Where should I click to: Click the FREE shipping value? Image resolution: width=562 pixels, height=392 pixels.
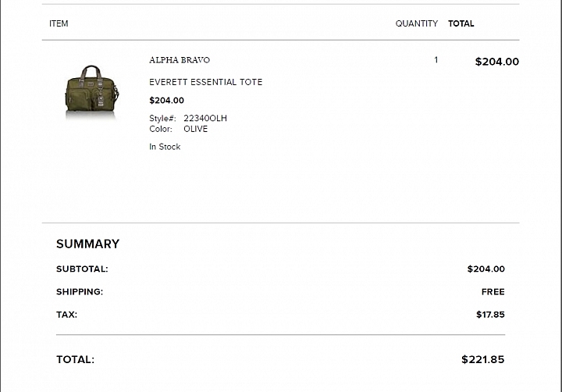point(493,292)
